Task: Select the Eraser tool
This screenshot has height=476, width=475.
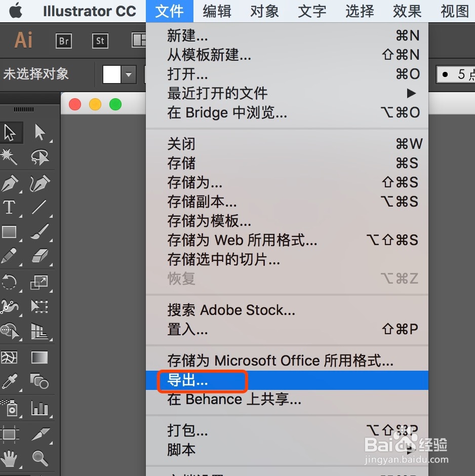Action: (x=40, y=256)
